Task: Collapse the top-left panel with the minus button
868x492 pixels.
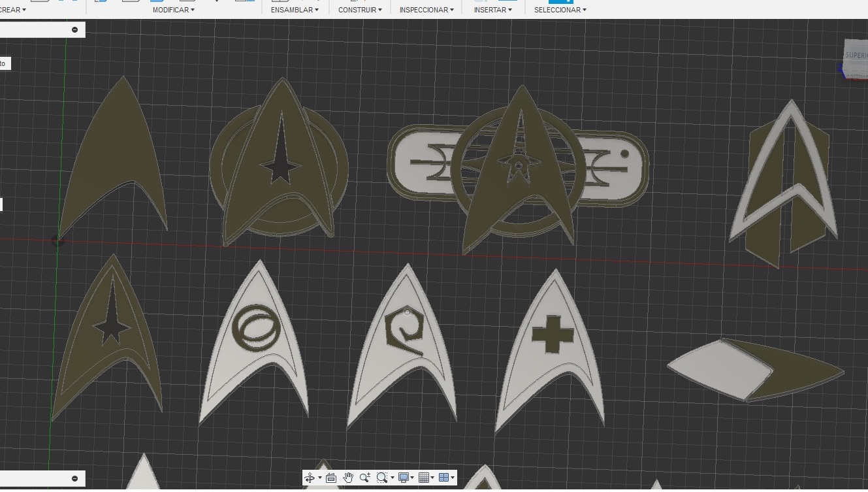Action: tap(75, 29)
